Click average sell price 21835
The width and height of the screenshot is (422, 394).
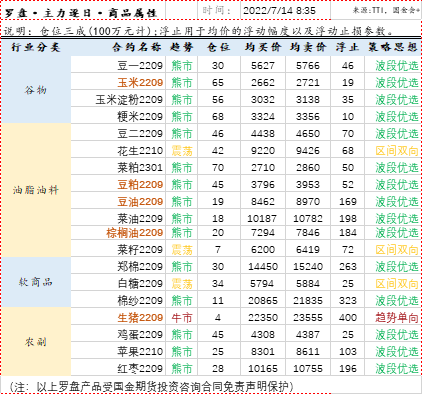pyautogui.click(x=308, y=301)
